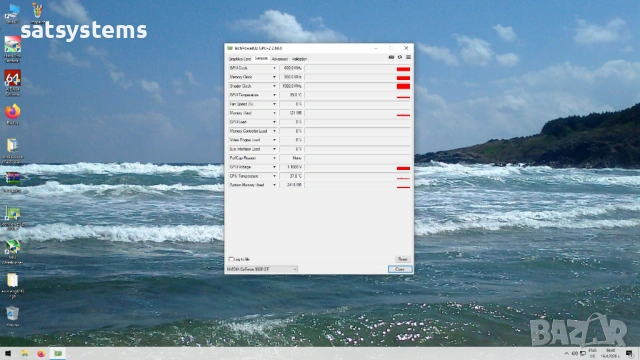Open the Shader Clock sensor dropdown
This screenshot has width=640, height=360.
[274, 86]
